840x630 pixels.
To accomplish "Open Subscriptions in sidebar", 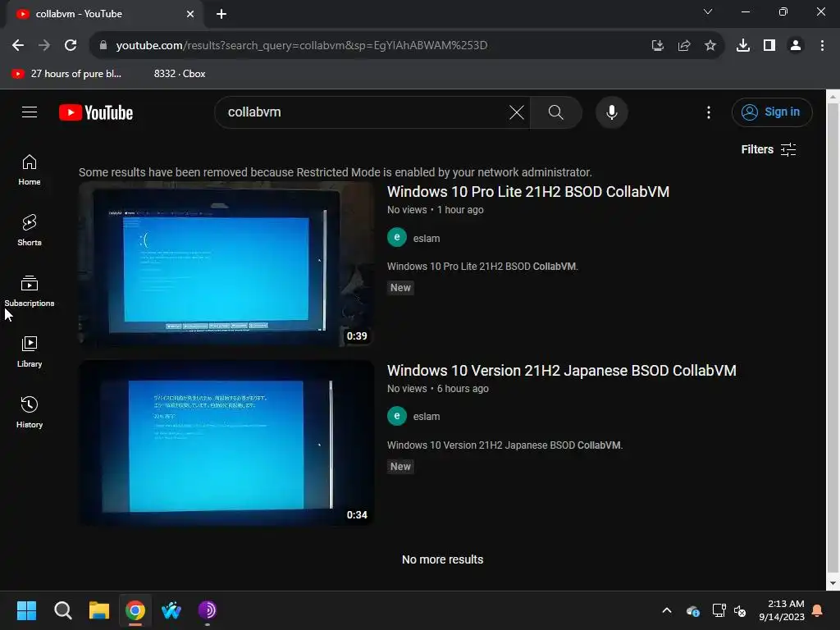I will click(30, 291).
